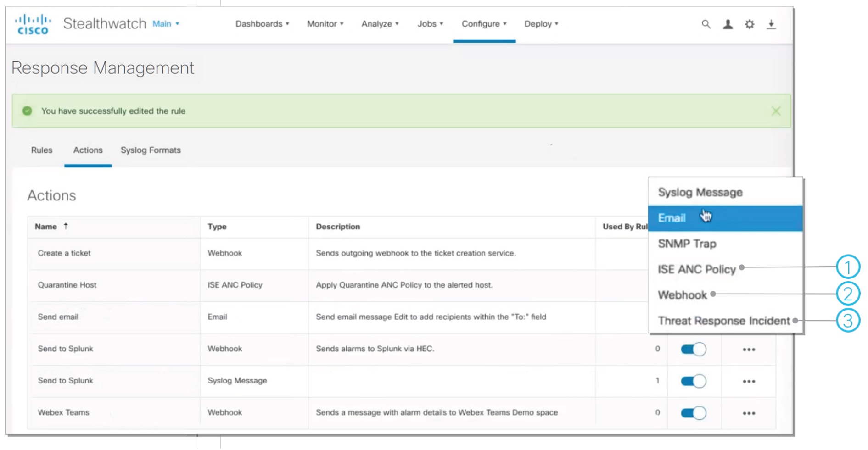Open ellipsis menu for Send to Splunk Webhook

(749, 350)
